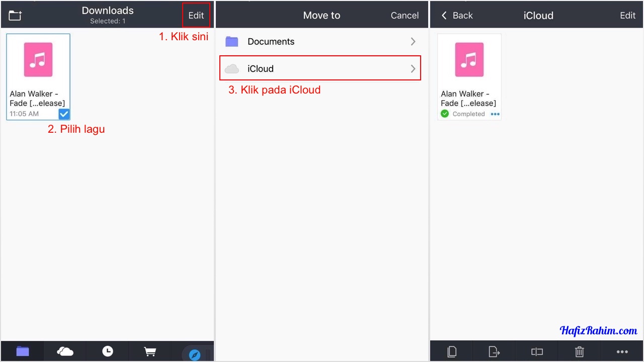644x362 pixels.
Task: Launch the browser compass icon
Action: (x=195, y=354)
